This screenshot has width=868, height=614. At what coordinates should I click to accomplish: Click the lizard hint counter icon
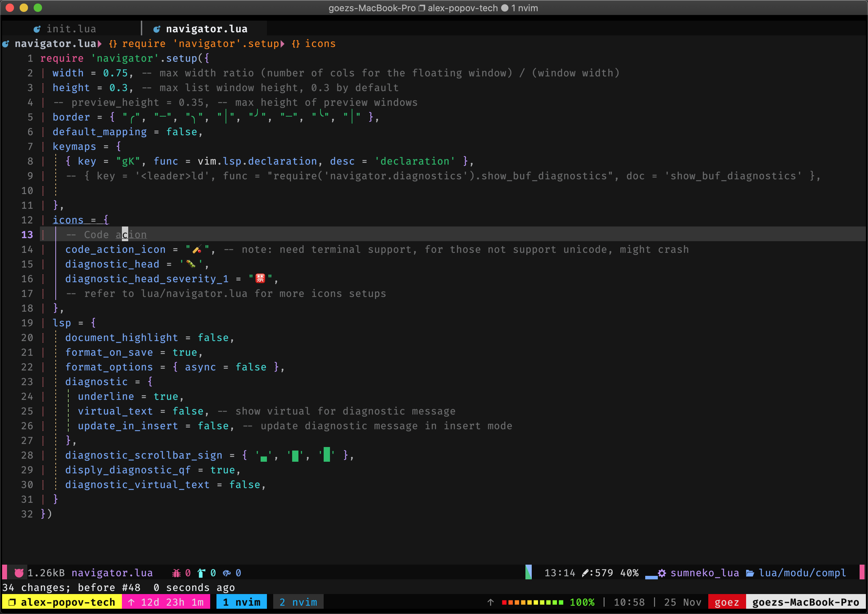226,573
